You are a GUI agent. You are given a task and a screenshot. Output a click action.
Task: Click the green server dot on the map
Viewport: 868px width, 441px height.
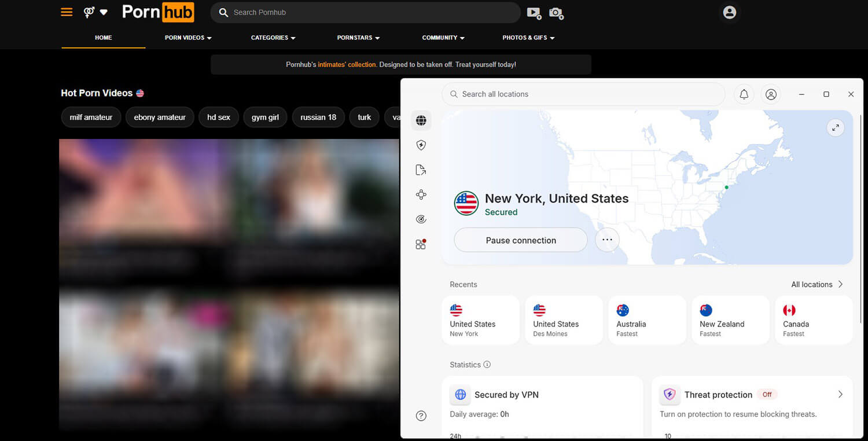(727, 187)
